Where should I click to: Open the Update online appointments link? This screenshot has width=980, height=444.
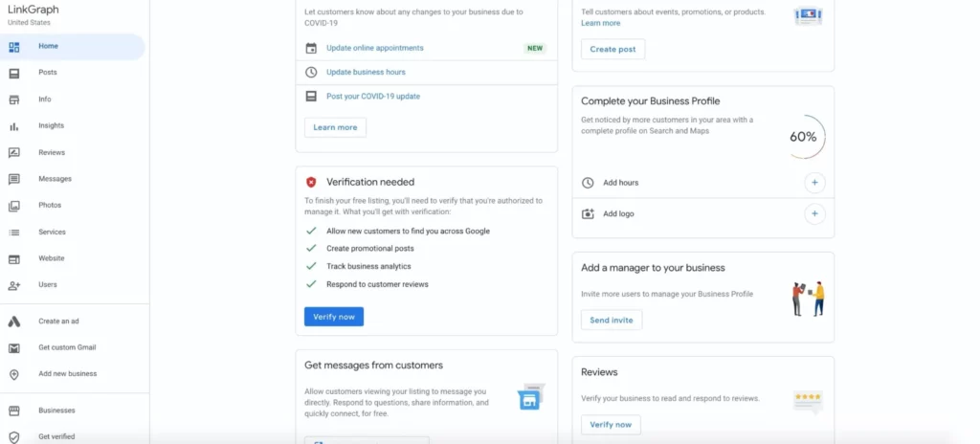pos(374,48)
